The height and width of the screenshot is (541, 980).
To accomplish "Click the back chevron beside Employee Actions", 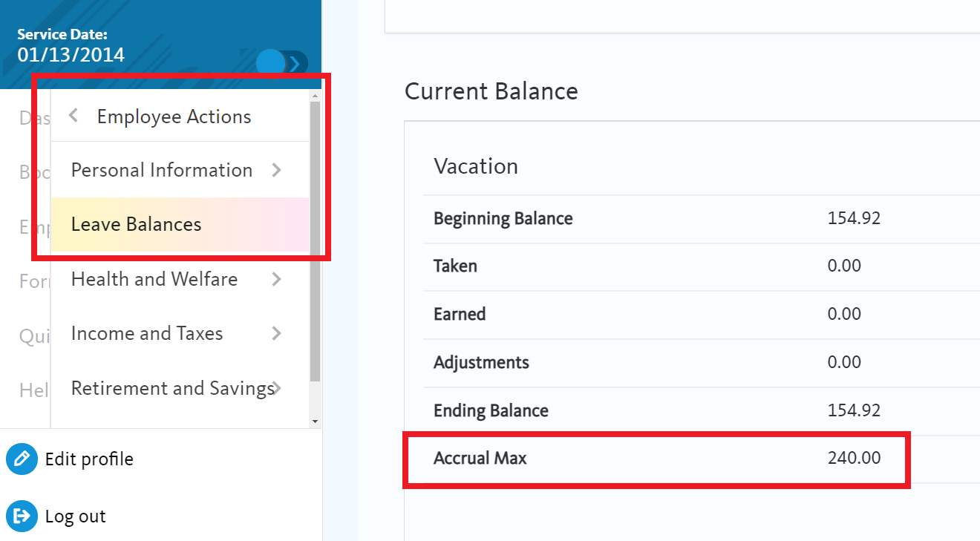I will [x=73, y=116].
